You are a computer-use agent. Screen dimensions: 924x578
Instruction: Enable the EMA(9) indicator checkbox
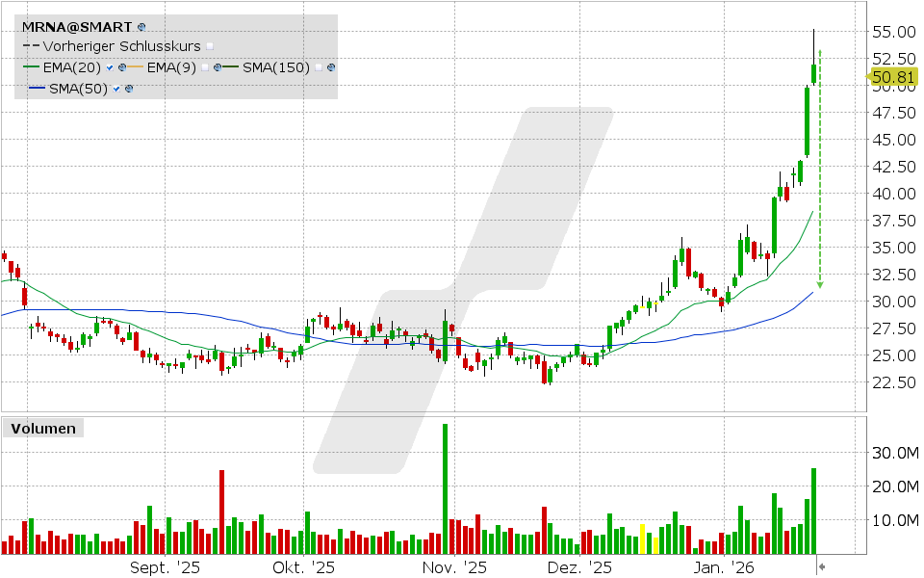point(205,68)
